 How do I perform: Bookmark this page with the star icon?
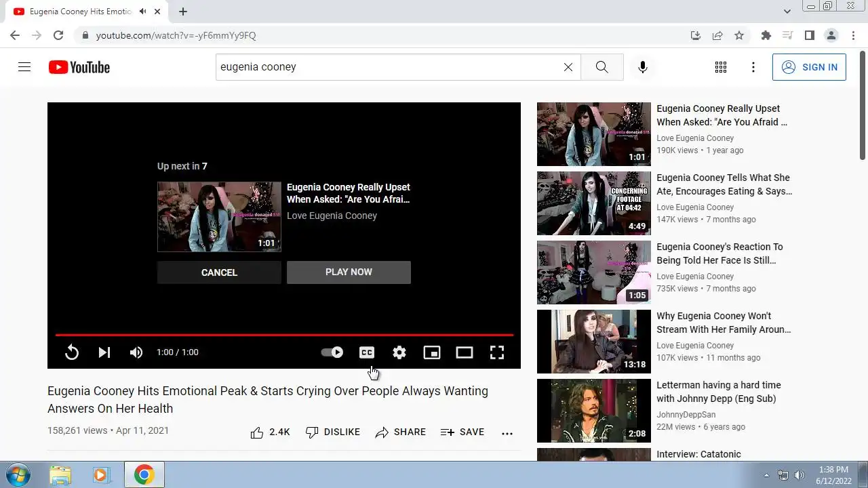[739, 35]
